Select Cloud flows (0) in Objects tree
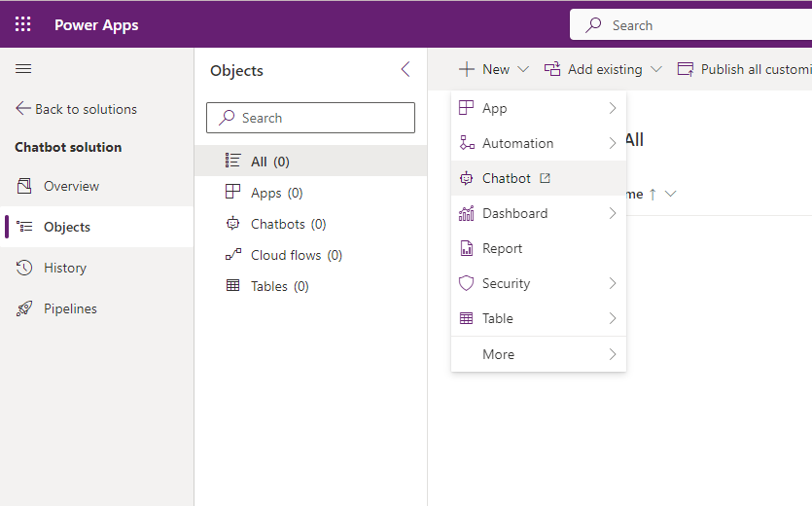 click(311, 255)
